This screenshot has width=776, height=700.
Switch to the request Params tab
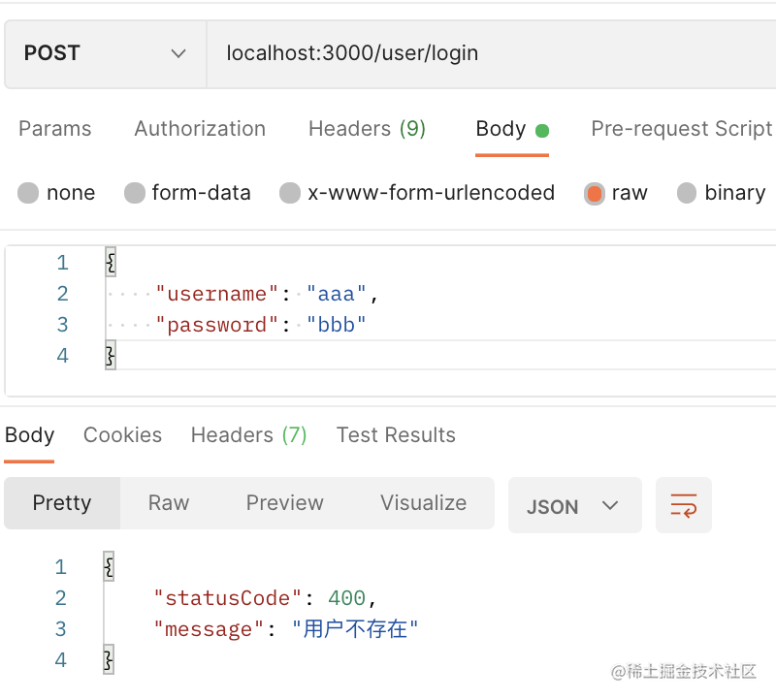point(55,129)
